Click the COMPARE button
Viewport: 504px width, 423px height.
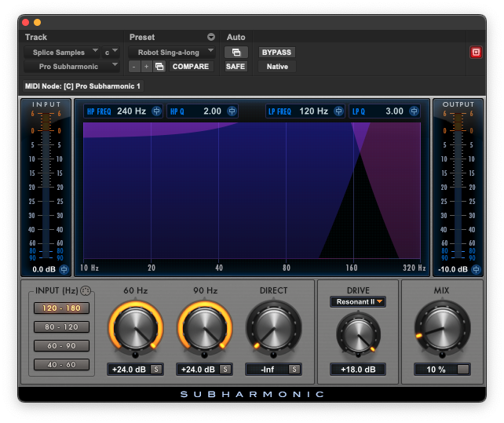click(191, 67)
